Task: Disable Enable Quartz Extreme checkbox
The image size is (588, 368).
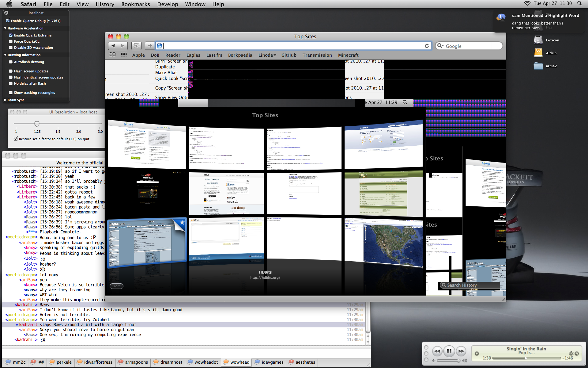Action: coord(11,35)
